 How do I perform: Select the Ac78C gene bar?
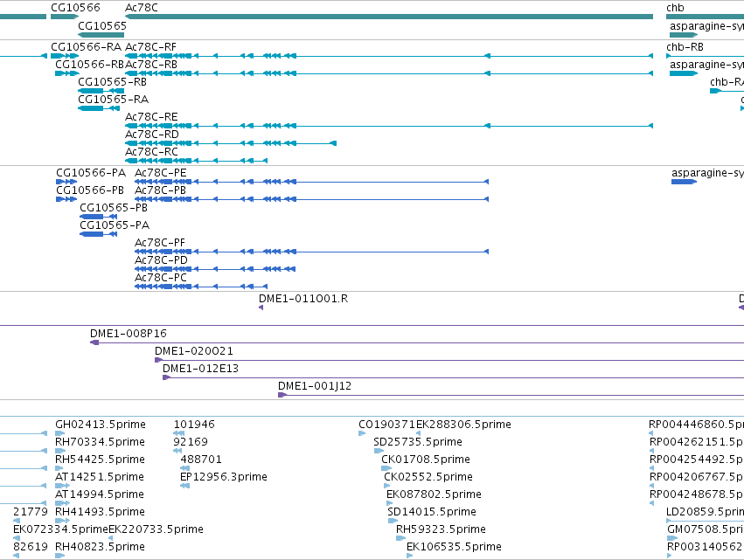[x=389, y=17]
